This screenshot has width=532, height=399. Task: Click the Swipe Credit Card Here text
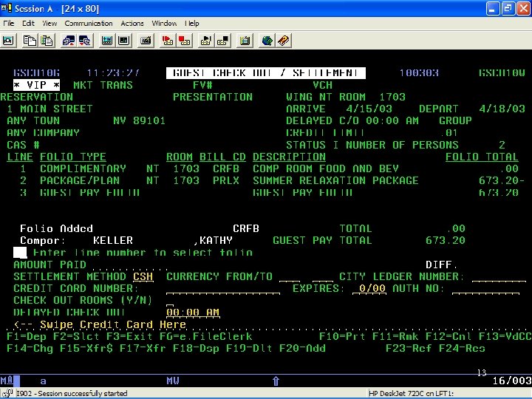(x=113, y=324)
